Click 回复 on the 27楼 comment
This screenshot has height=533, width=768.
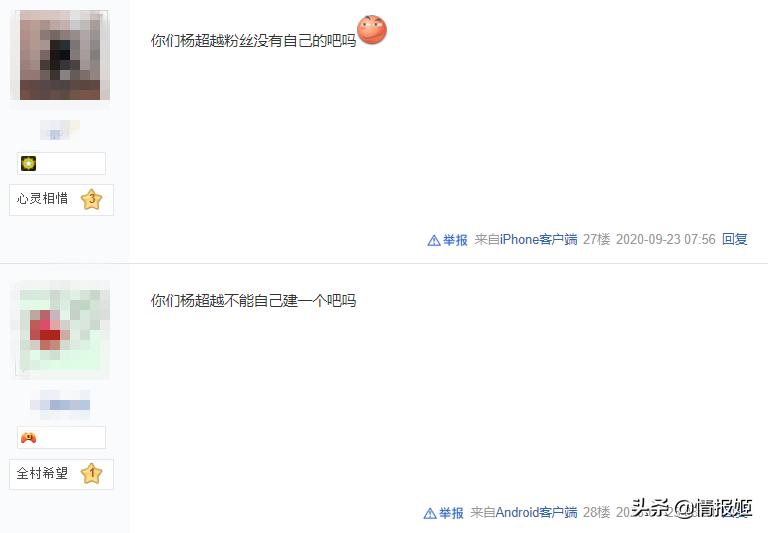(735, 239)
